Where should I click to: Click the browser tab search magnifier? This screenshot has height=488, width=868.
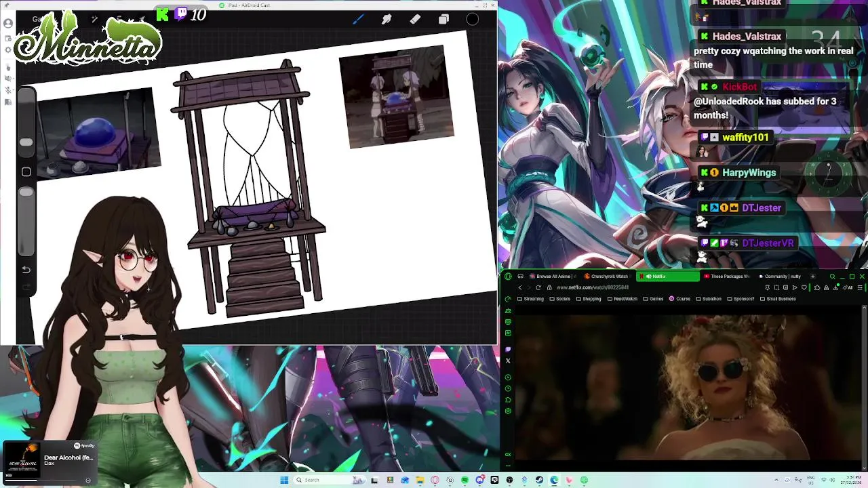click(x=833, y=277)
